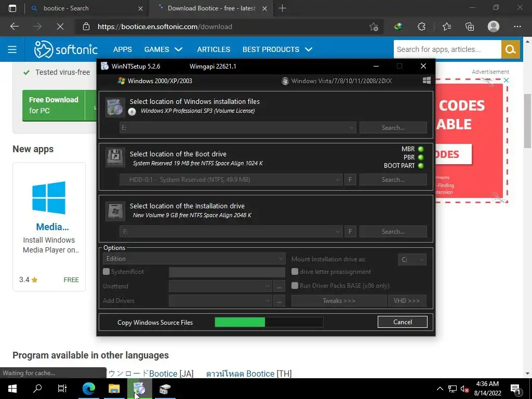
Task: Open a new browser tab
Action: click(x=282, y=8)
